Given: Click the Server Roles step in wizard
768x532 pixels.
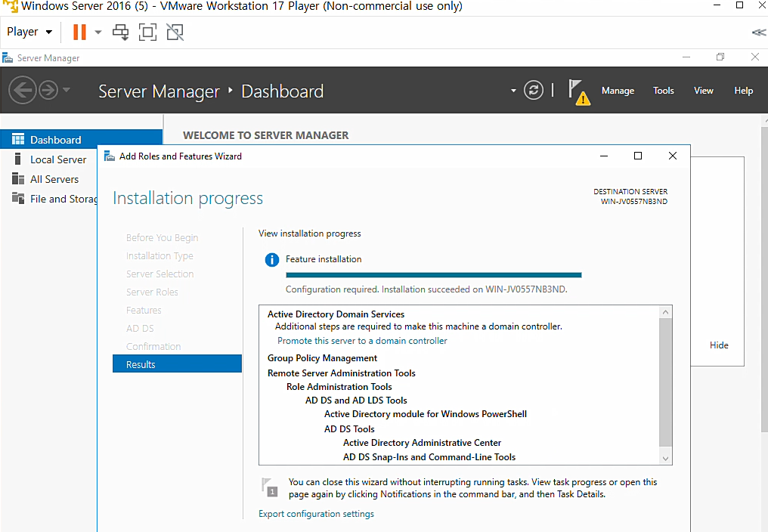Looking at the screenshot, I should 152,292.
